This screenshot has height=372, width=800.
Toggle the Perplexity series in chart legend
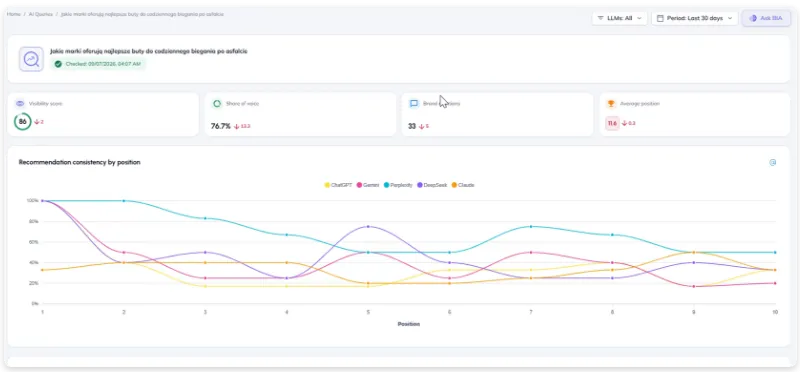[399, 185]
